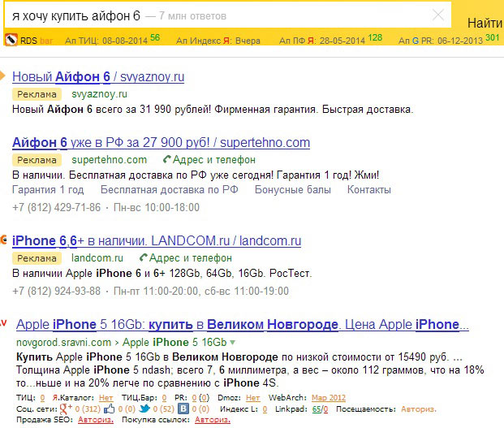Open landcom Адрес и телефон link
The height and width of the screenshot is (428, 504).
point(190,258)
